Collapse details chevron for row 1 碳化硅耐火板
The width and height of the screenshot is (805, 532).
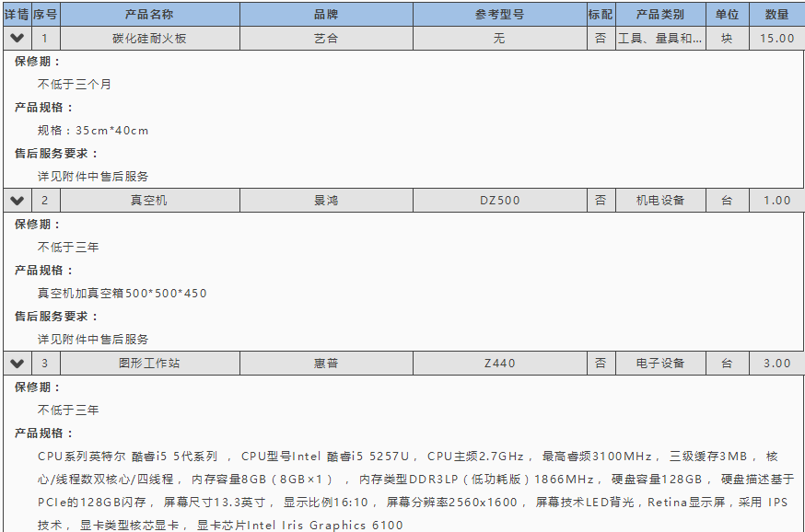pos(17,39)
